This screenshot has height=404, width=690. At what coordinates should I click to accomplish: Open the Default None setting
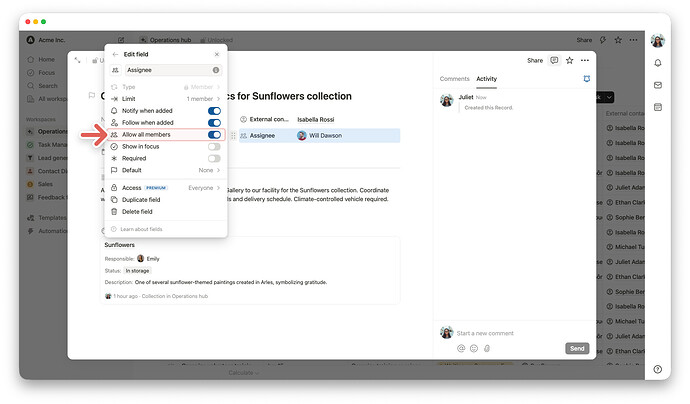pyautogui.click(x=166, y=170)
